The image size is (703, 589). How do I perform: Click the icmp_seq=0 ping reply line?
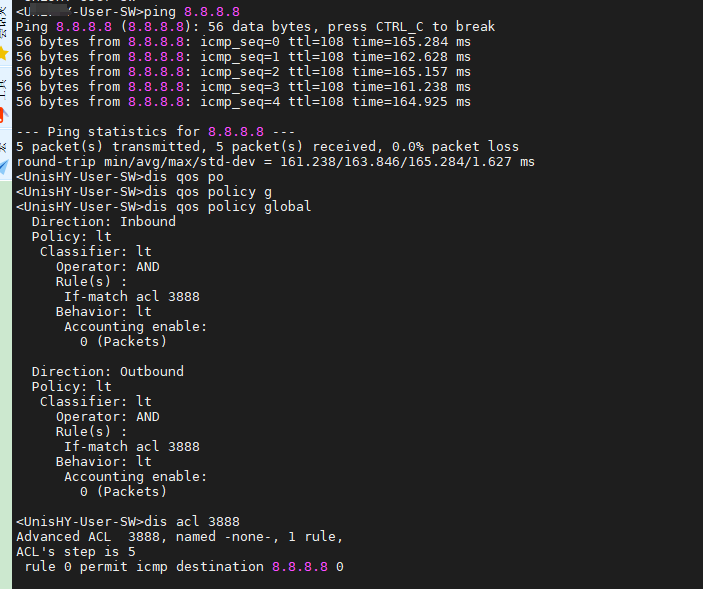click(x=243, y=42)
